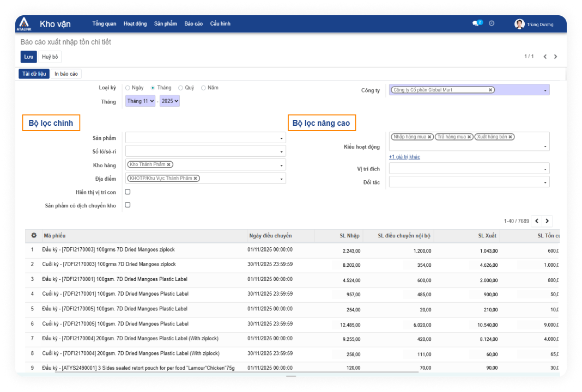Remove the Kho Thành Phẩm tag
Viewport: 582px width, 392px height.
(169, 164)
